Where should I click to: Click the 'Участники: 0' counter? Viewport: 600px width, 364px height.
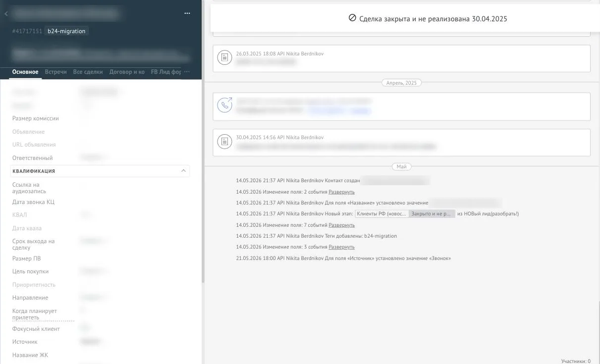[576, 361]
